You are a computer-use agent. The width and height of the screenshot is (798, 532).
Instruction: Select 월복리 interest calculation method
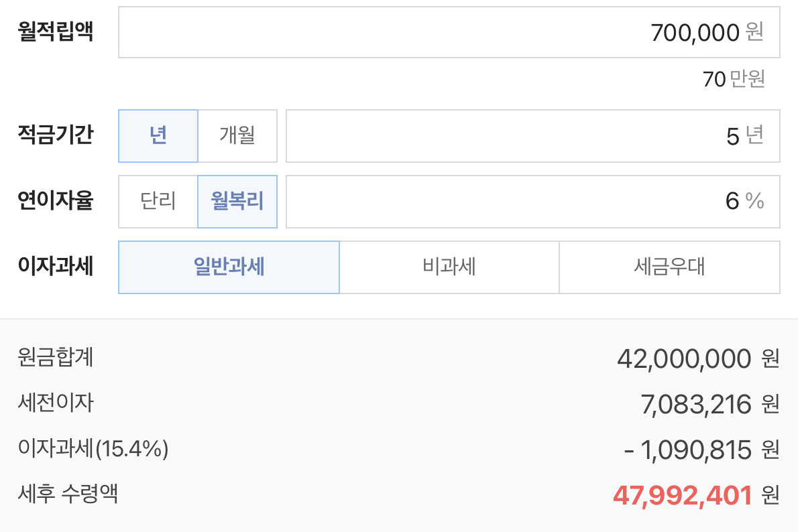tap(237, 201)
